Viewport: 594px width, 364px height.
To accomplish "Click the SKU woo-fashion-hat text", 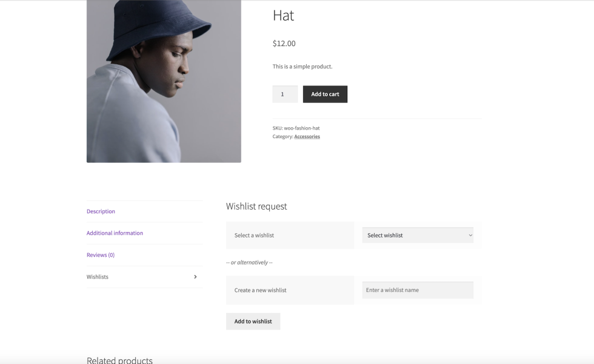I will [296, 128].
